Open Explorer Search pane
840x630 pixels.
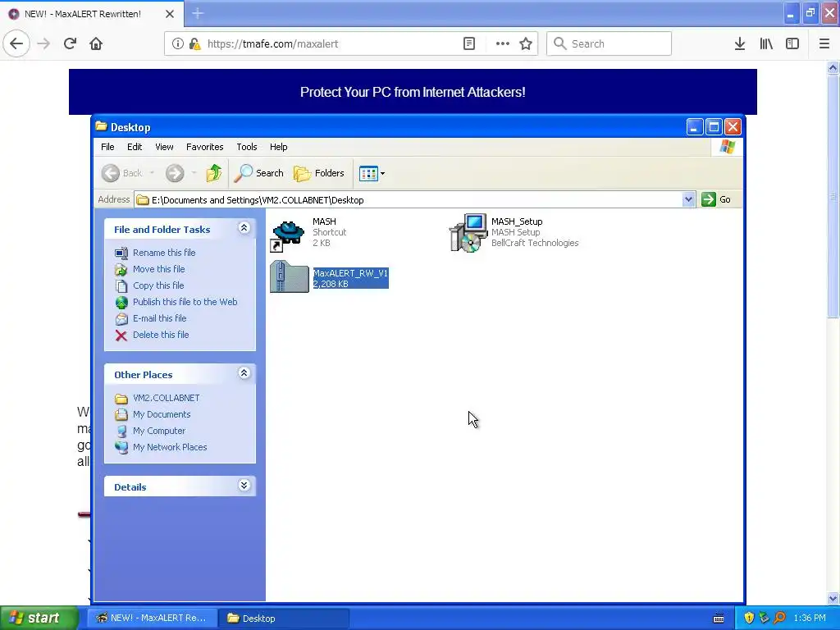258,173
